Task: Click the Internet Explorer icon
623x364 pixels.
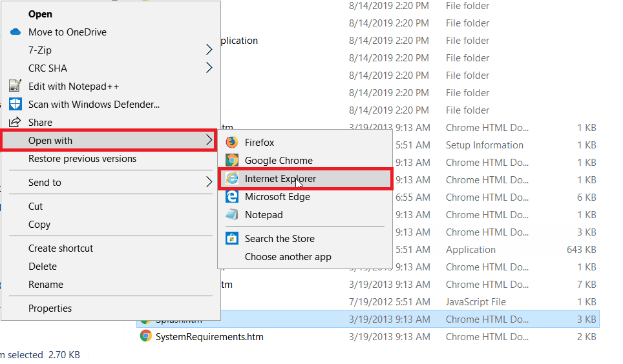Action: (231, 179)
